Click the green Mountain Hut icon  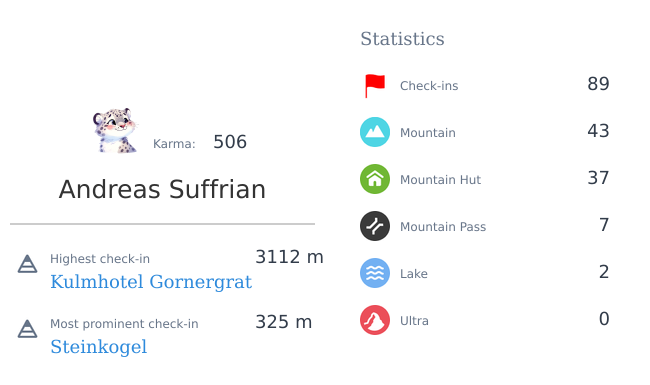(x=375, y=179)
